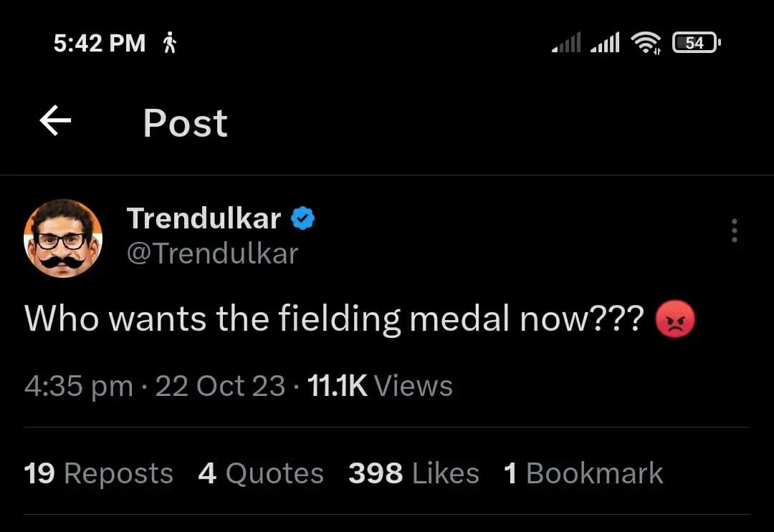Screen dimensions: 774x532
Task: Open the three-dot more options menu
Action: [734, 231]
